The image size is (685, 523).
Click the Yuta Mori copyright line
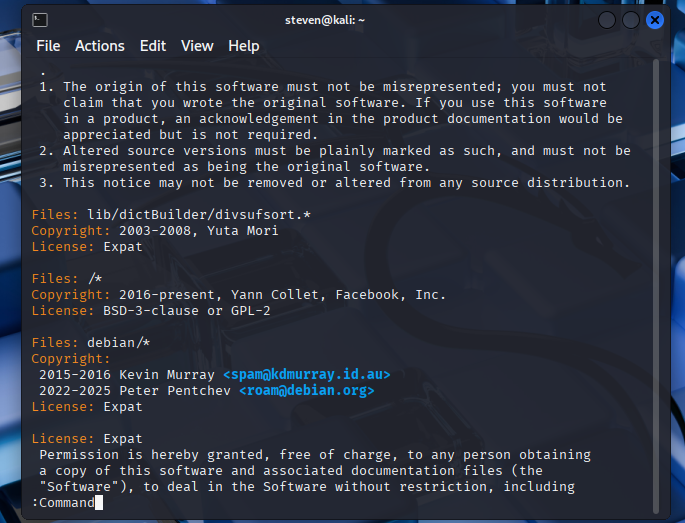click(x=198, y=230)
